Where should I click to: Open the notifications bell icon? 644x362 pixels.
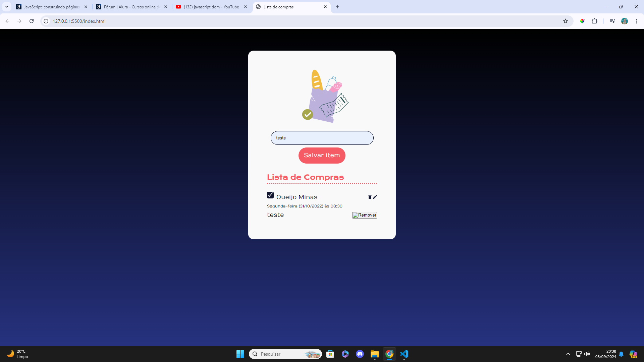click(621, 354)
